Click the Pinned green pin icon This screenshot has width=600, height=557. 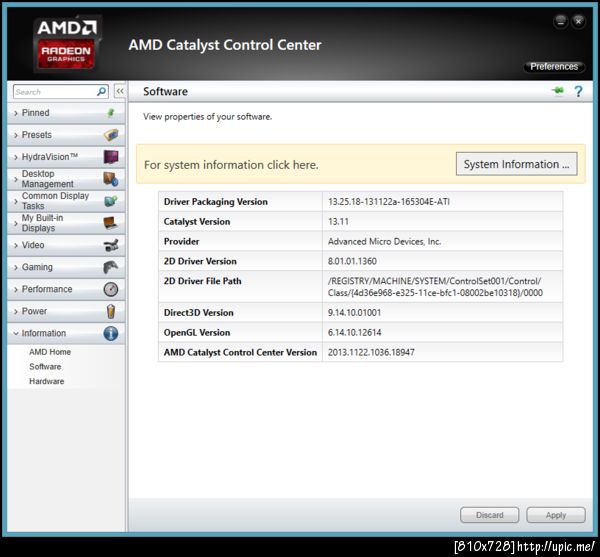111,113
